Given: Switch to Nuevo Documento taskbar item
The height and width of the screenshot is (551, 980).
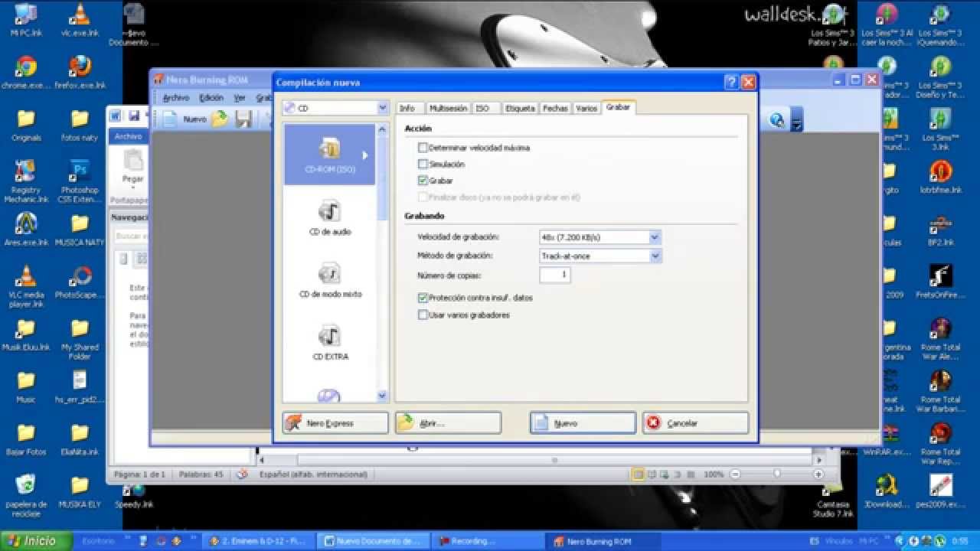Looking at the screenshot, I should coord(373,541).
